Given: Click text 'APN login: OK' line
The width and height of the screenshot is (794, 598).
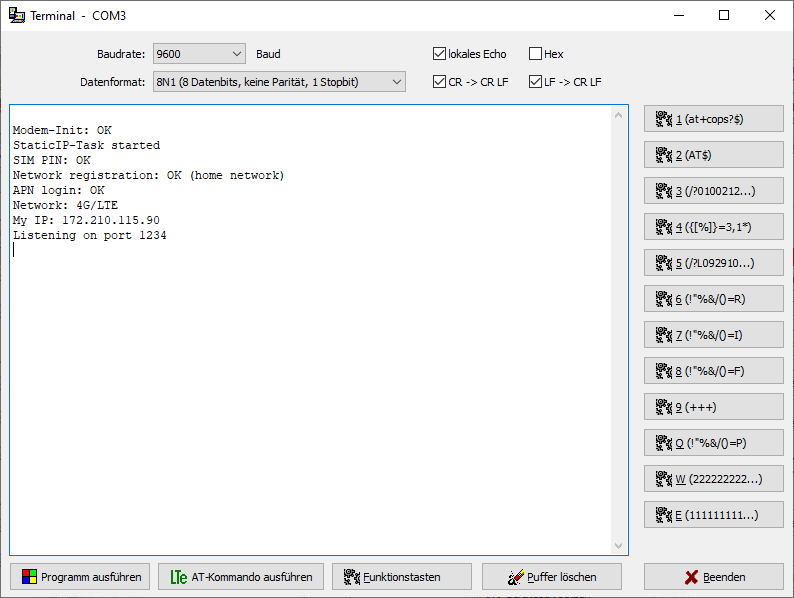Looking at the screenshot, I should pos(59,190).
